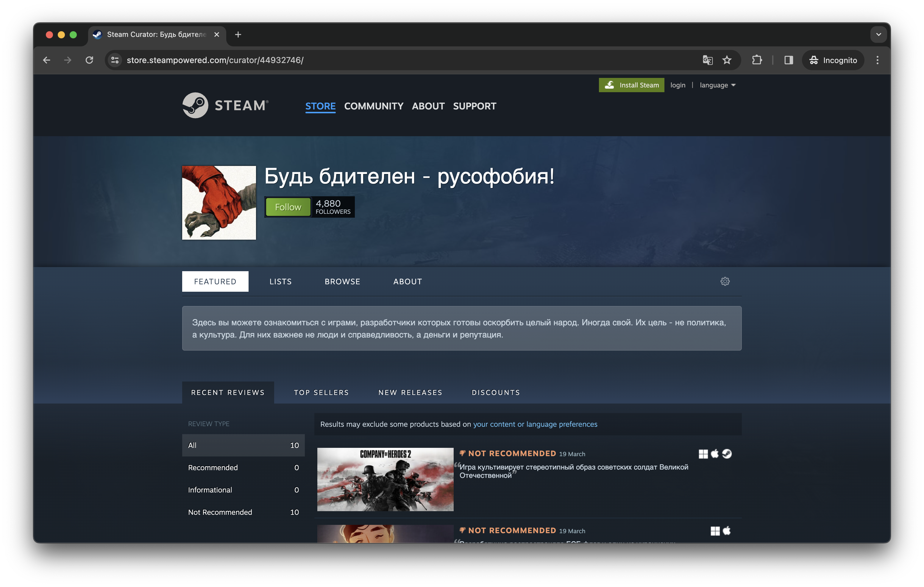This screenshot has width=924, height=587.
Task: Open content or language preferences link
Action: tap(535, 424)
